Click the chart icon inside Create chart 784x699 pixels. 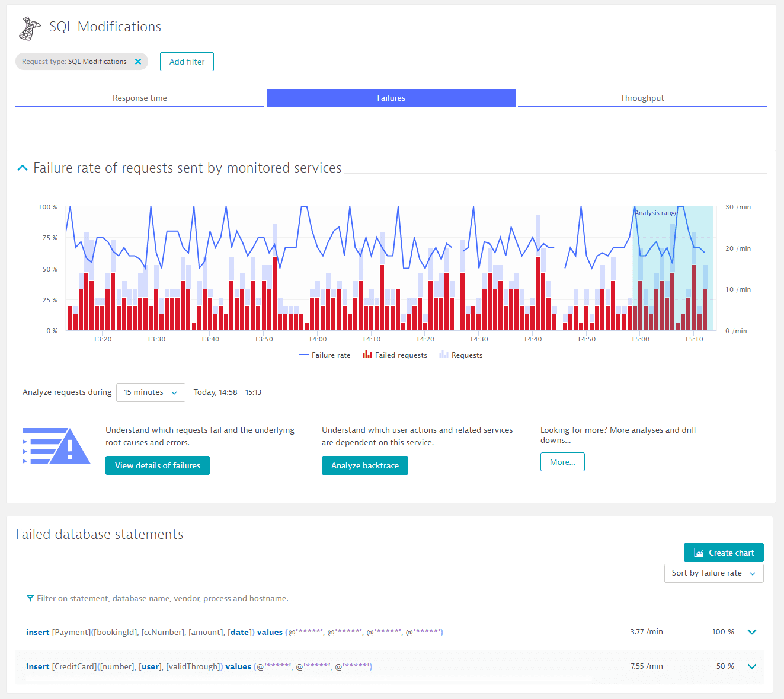699,553
